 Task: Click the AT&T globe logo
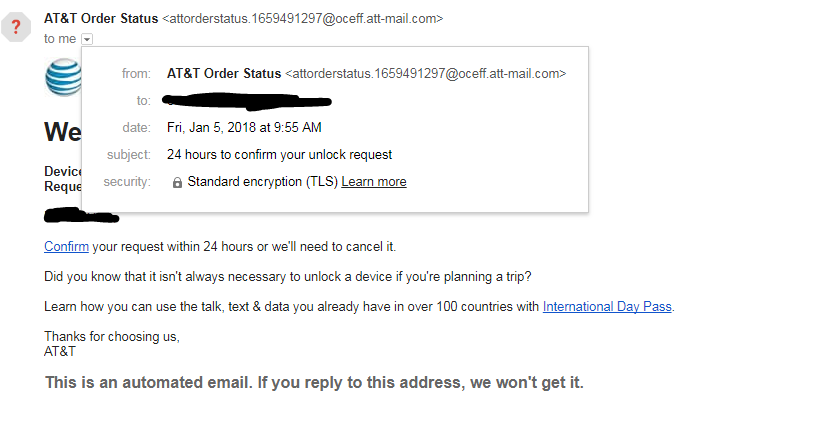(62, 78)
